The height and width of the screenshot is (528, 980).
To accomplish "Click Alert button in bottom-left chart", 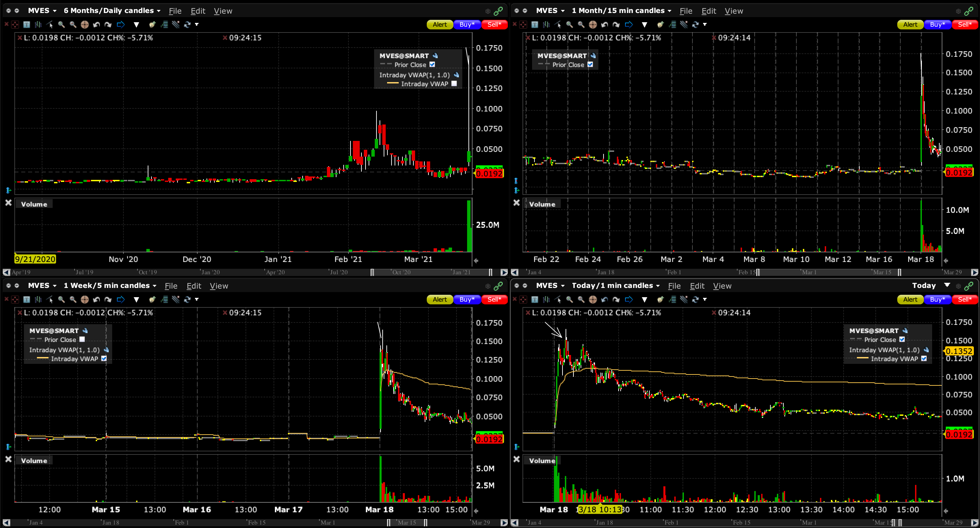I will (439, 300).
